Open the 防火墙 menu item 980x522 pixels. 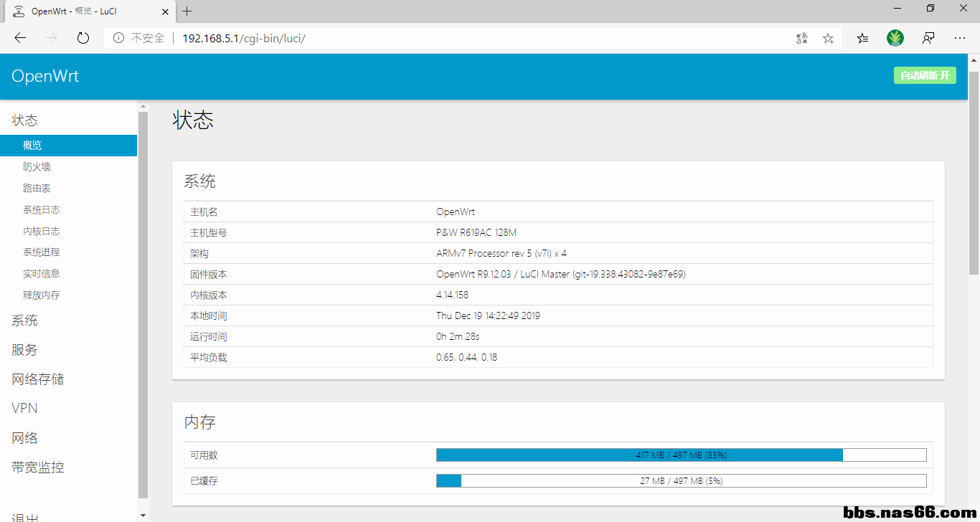(x=37, y=167)
